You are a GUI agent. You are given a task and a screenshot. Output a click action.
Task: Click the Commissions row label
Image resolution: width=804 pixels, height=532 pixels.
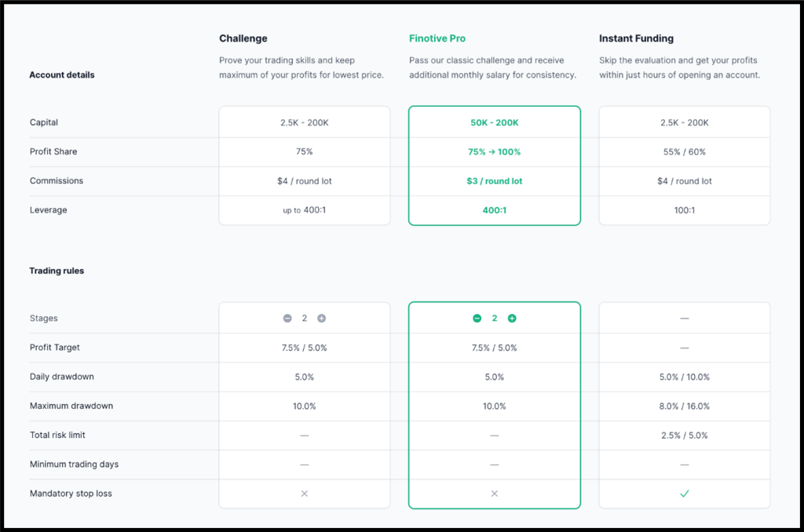coord(57,181)
